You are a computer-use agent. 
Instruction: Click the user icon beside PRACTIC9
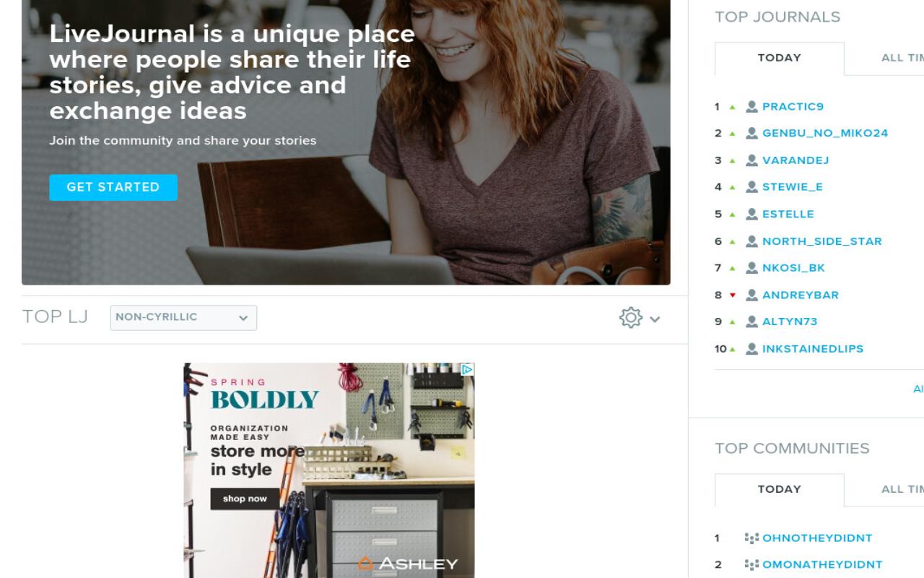[752, 107]
